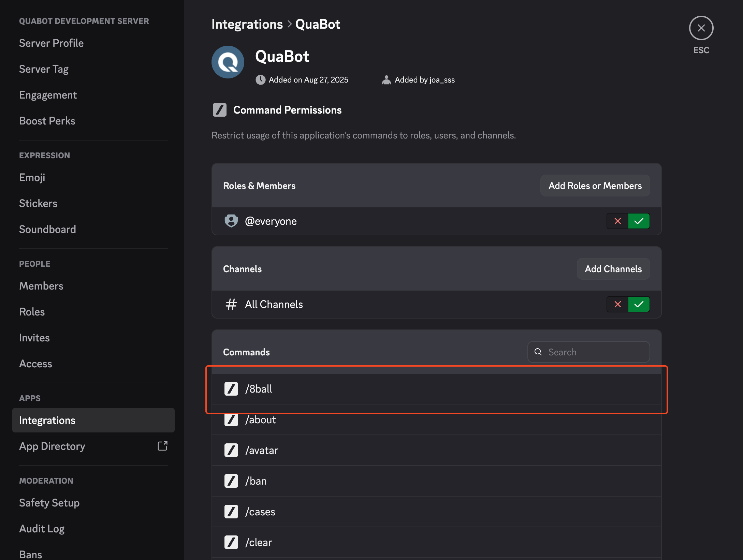The height and width of the screenshot is (560, 743).
Task: Allow commands in All Channels with green check
Action: coord(639,304)
